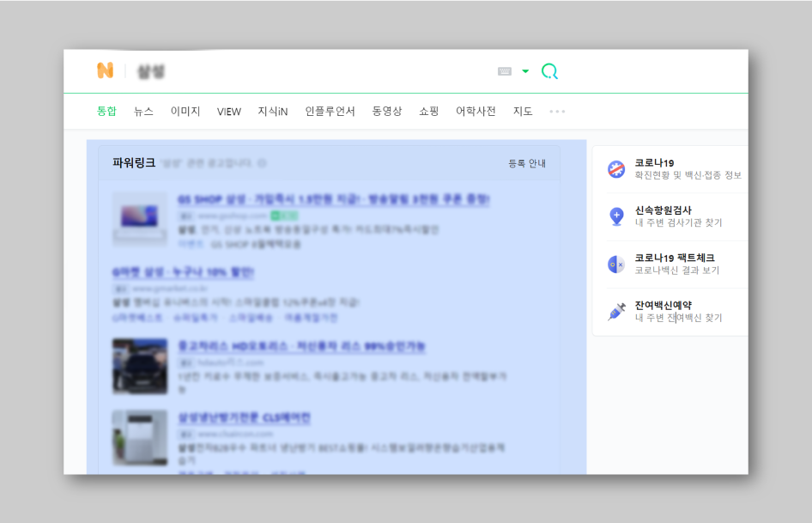This screenshot has width=812, height=523.
Task: Click the Naver N logo
Action: click(105, 71)
